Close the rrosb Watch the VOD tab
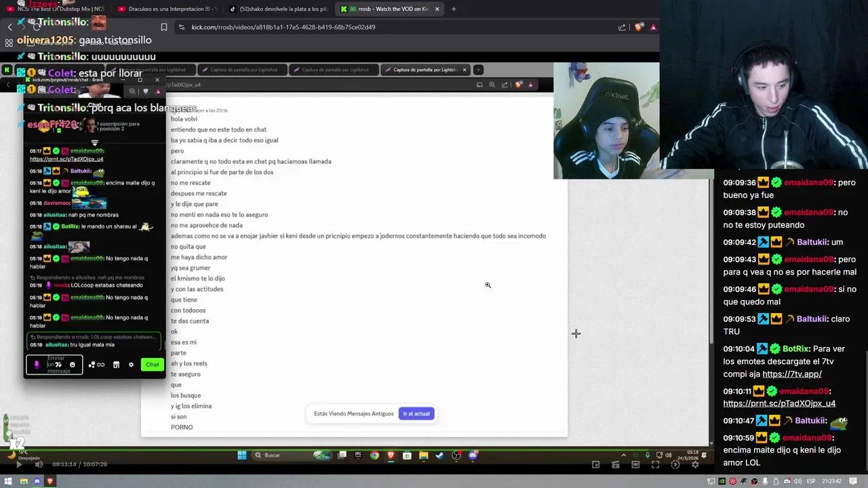868x488 pixels. (437, 9)
